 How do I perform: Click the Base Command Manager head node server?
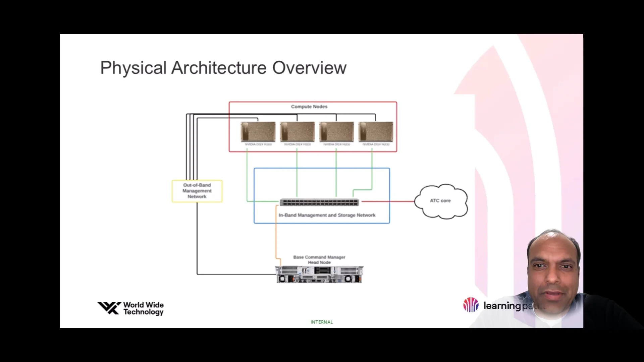319,275
